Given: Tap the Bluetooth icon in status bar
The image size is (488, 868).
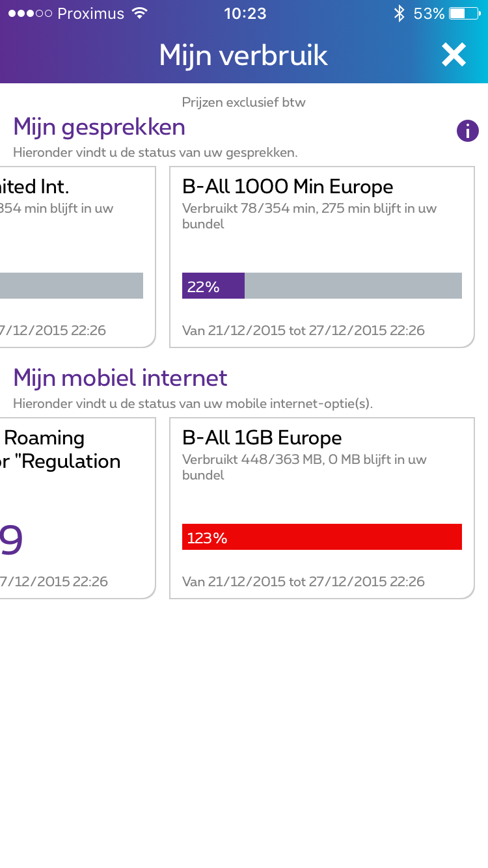Looking at the screenshot, I should pos(400,14).
